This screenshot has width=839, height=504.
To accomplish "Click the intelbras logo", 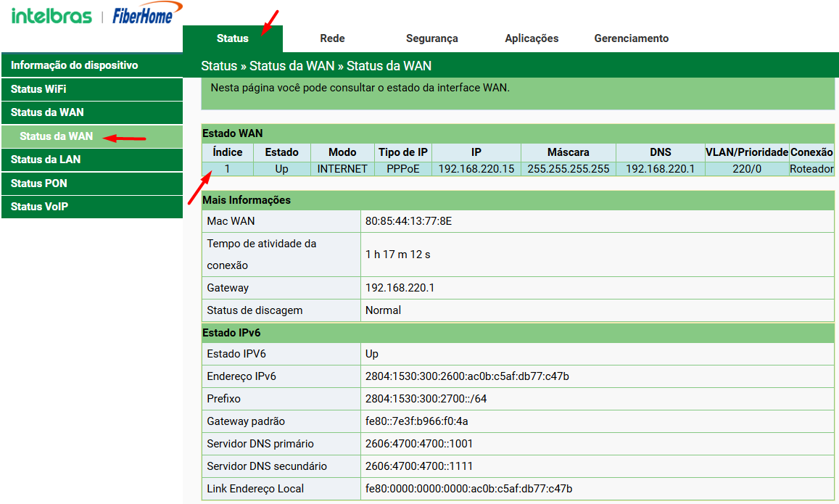I will point(51,15).
